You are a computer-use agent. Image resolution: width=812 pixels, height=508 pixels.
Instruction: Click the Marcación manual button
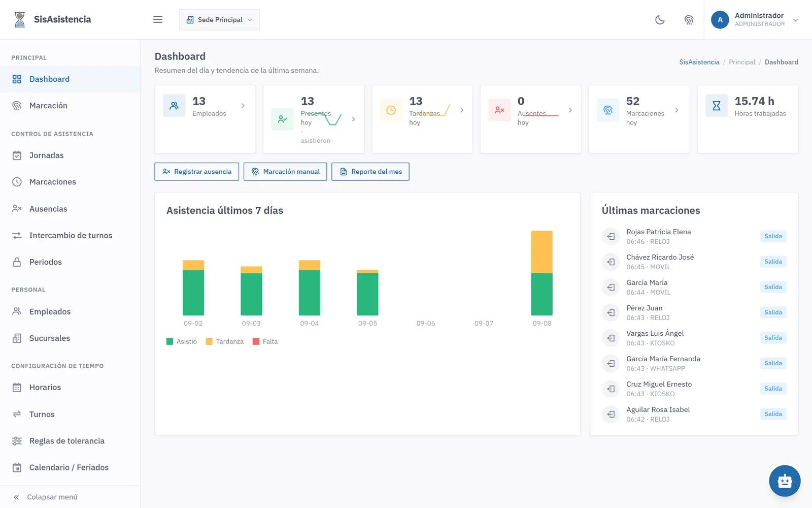coord(285,172)
